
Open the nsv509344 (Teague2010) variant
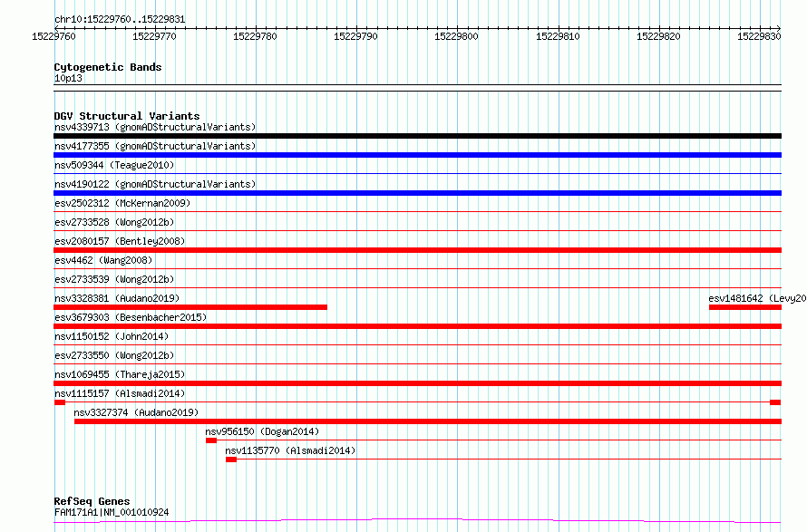coord(114,165)
